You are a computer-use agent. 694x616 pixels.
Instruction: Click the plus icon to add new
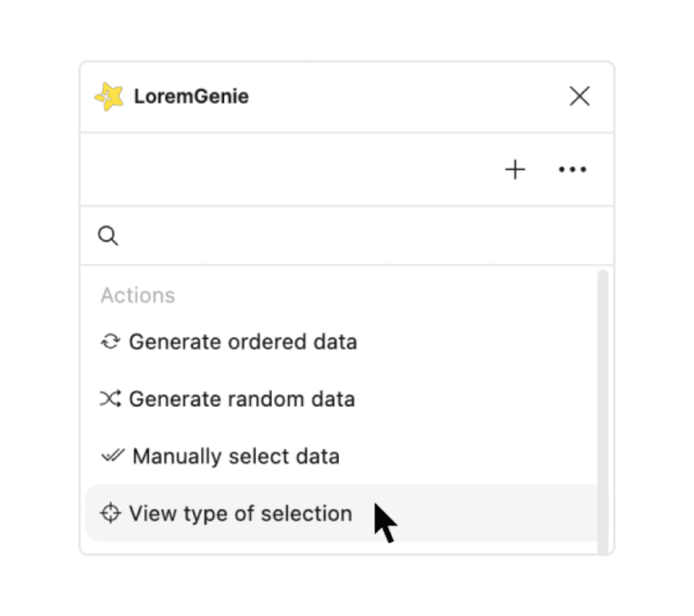tap(515, 170)
